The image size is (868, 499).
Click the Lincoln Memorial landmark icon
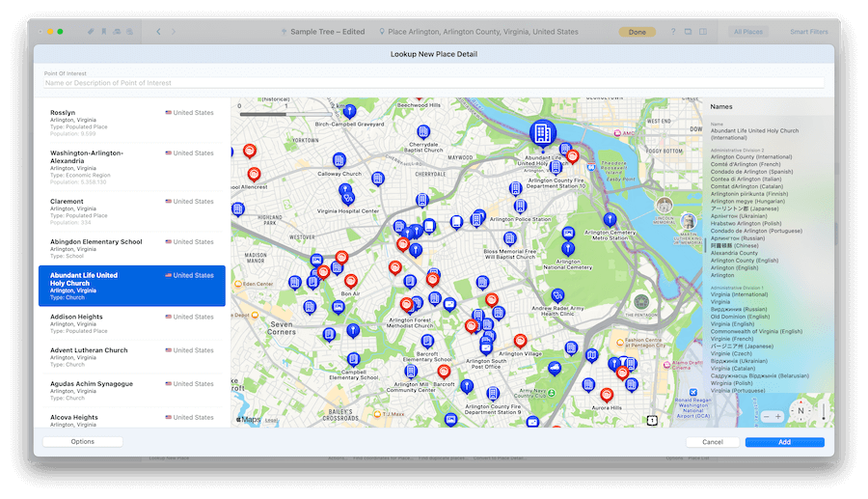coord(665,205)
